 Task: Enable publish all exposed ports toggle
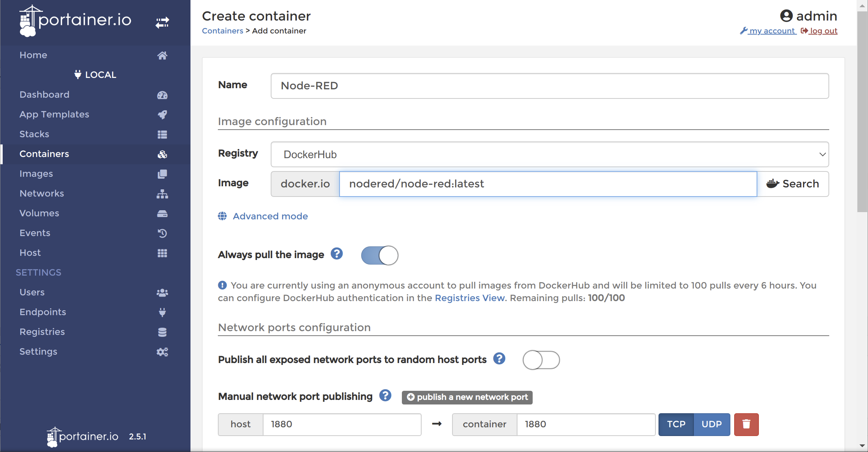(541, 360)
